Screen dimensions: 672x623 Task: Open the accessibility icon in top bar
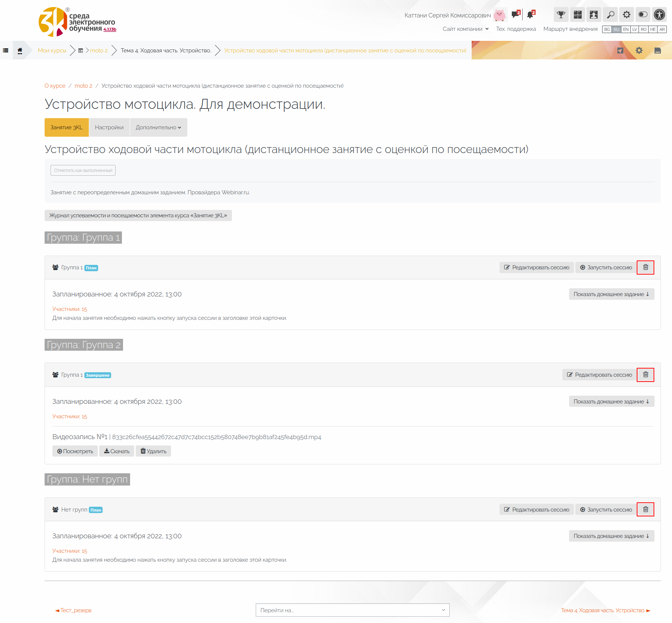pyautogui.click(x=659, y=15)
